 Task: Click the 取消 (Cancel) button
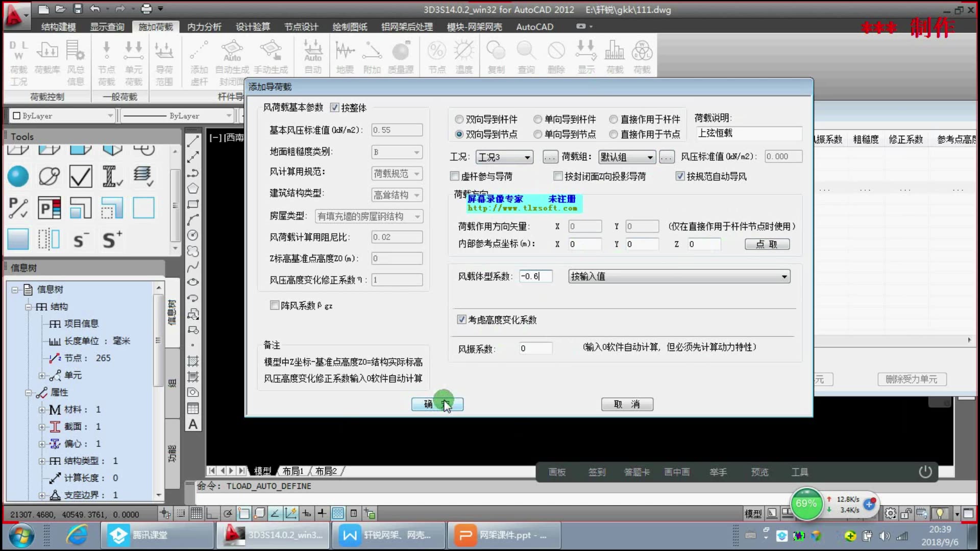point(627,404)
